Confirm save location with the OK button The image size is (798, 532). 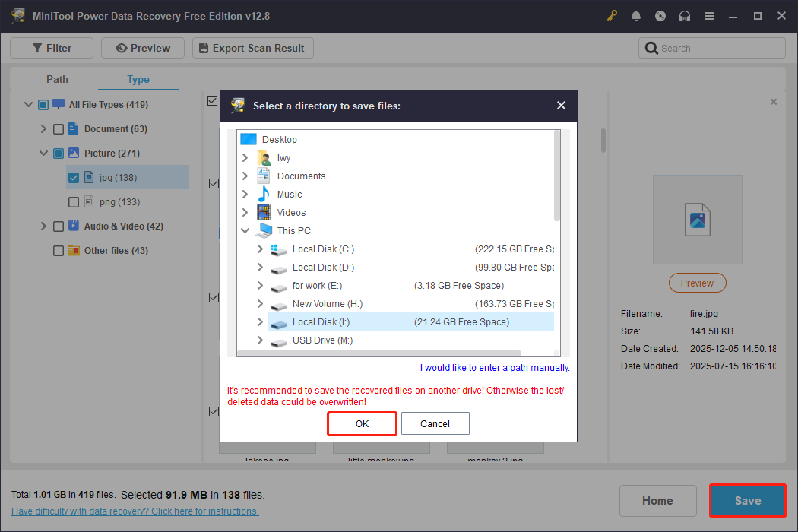coord(362,423)
